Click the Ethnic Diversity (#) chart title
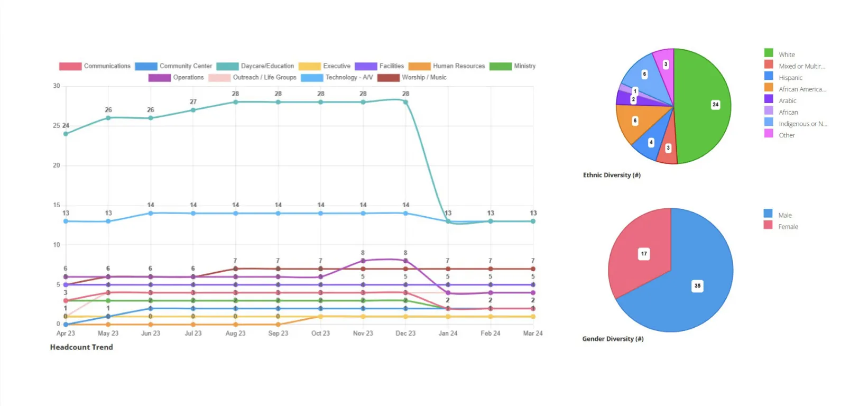This screenshot has width=868, height=406. point(612,175)
